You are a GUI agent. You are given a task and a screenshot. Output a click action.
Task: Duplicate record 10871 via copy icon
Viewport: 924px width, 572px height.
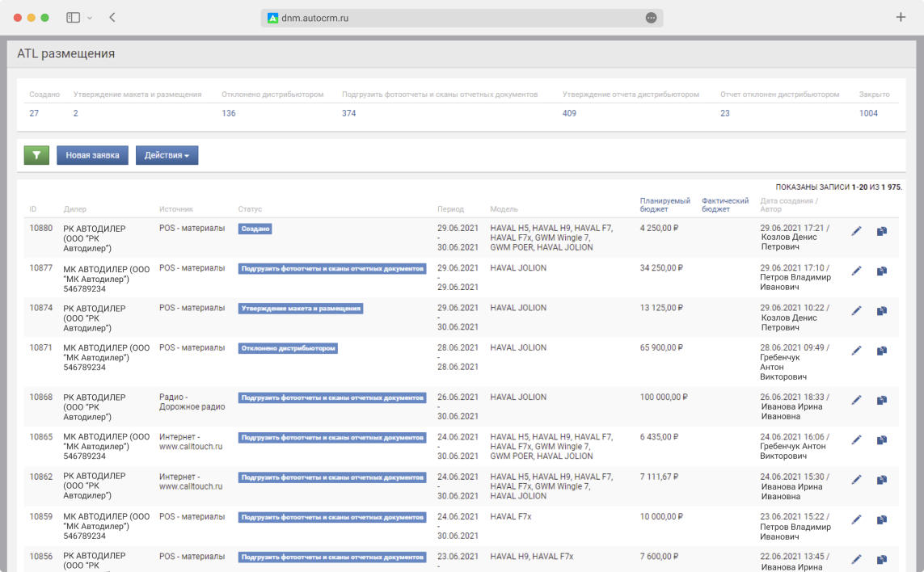point(881,351)
